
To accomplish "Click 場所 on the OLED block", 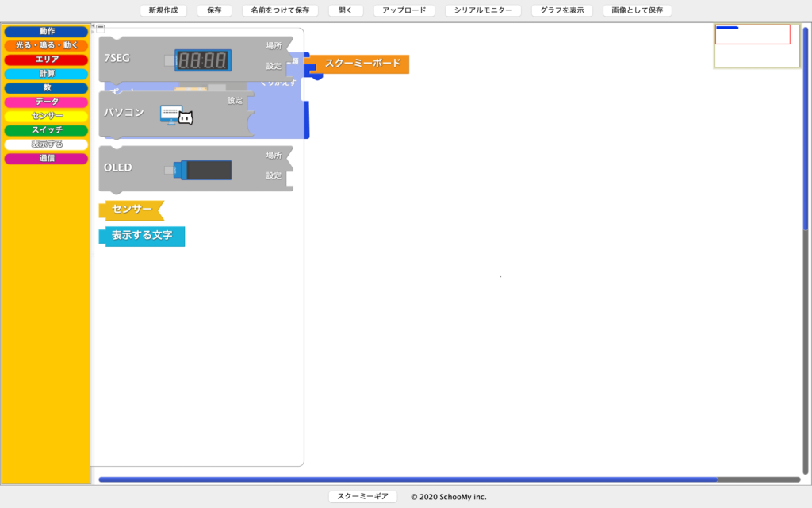I will click(x=274, y=155).
